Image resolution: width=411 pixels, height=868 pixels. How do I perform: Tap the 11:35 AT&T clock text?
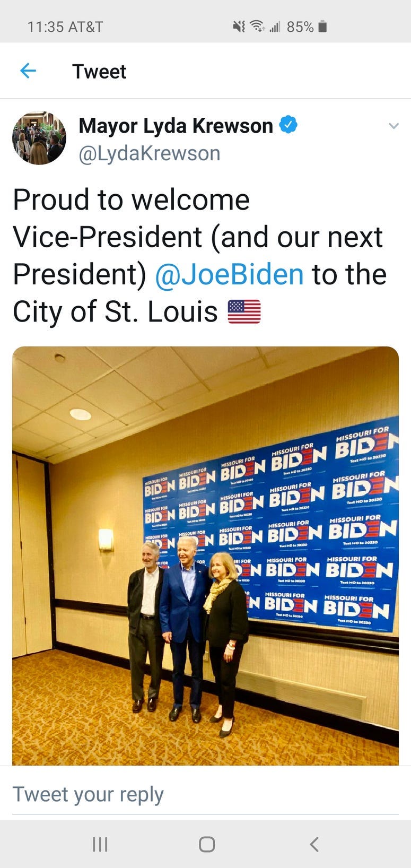(x=65, y=27)
